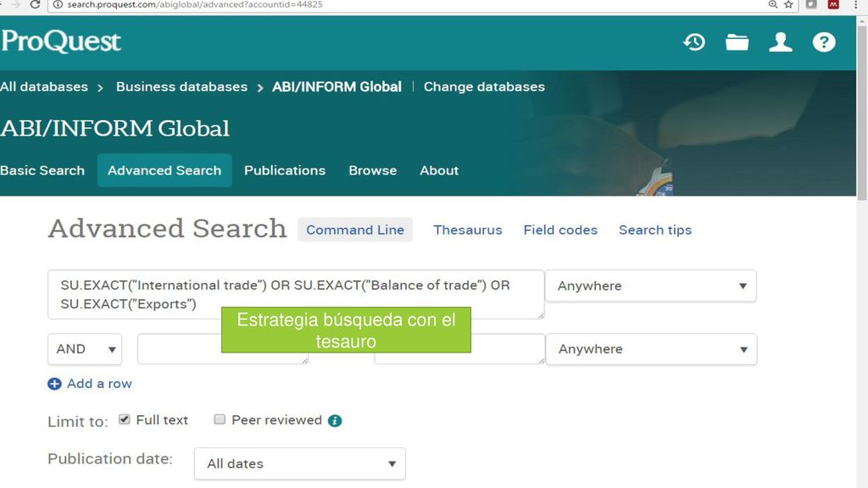
Task: Open the recent searches history icon
Action: [694, 42]
